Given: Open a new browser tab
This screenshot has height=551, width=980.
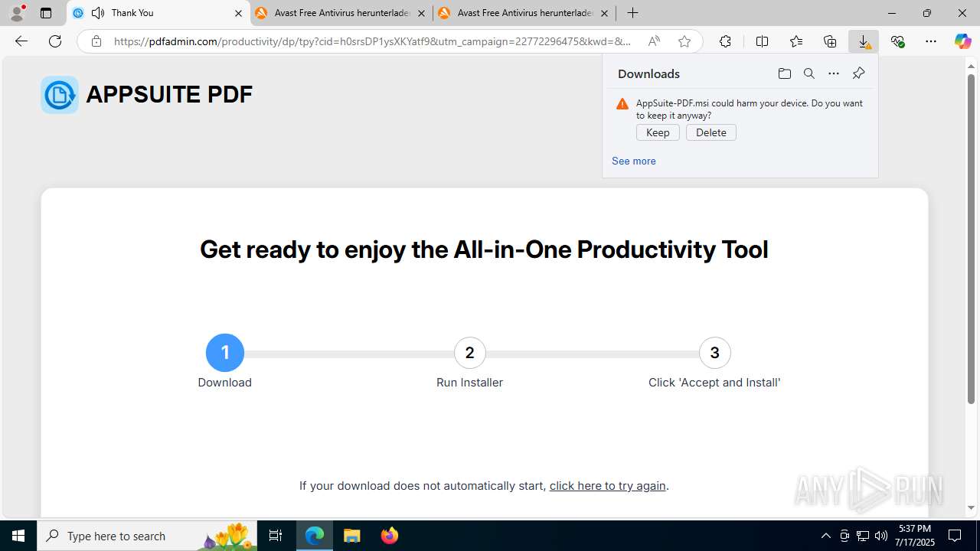Looking at the screenshot, I should (x=632, y=13).
